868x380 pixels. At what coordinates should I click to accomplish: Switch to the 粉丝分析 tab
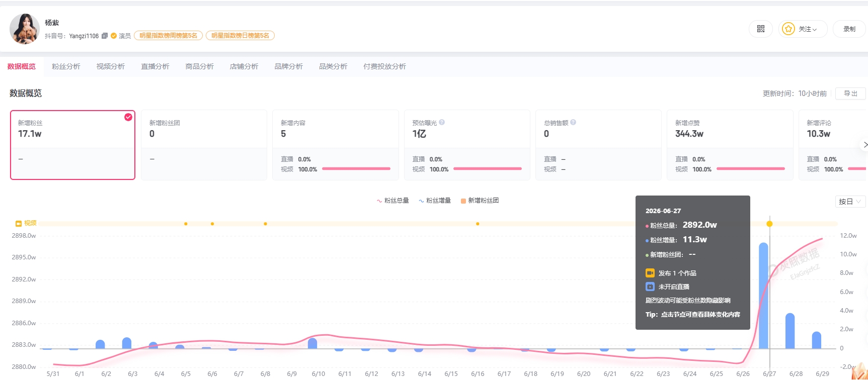click(66, 66)
